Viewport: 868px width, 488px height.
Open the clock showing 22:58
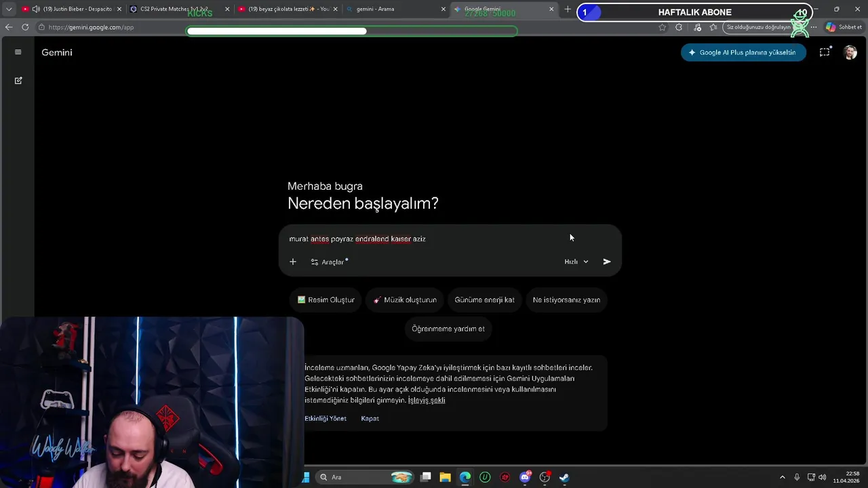tap(846, 477)
